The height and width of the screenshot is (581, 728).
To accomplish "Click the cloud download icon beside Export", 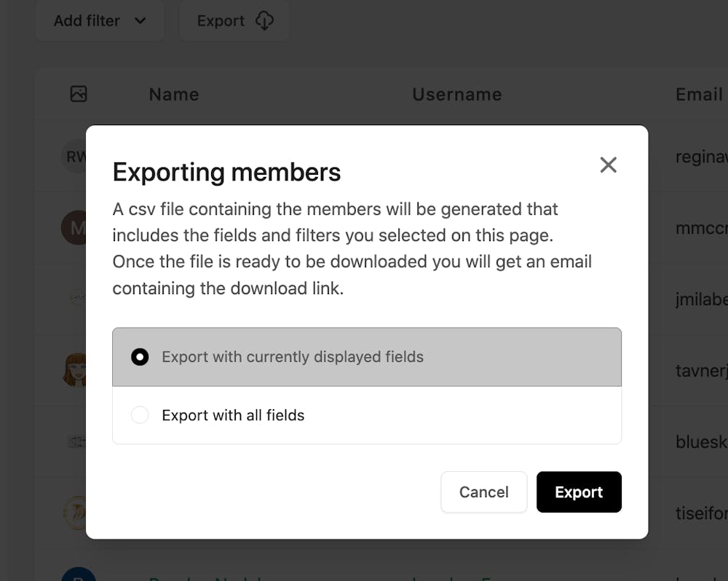I will click(x=264, y=21).
